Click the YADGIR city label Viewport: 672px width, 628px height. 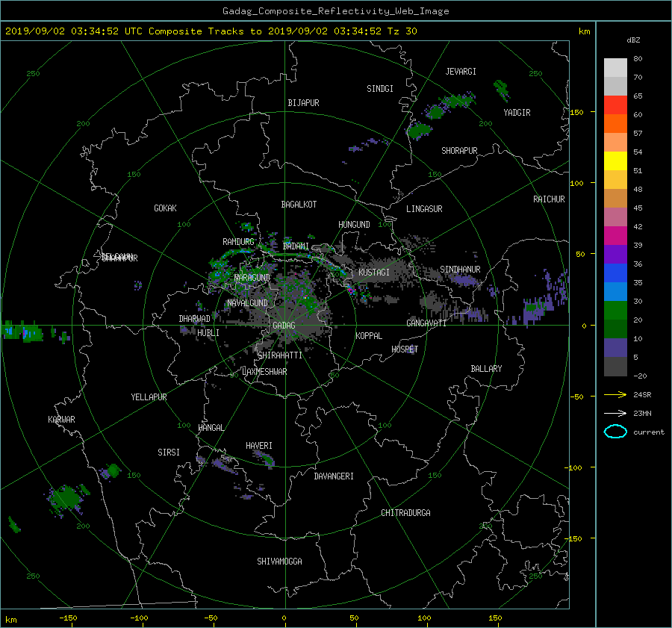tap(517, 113)
